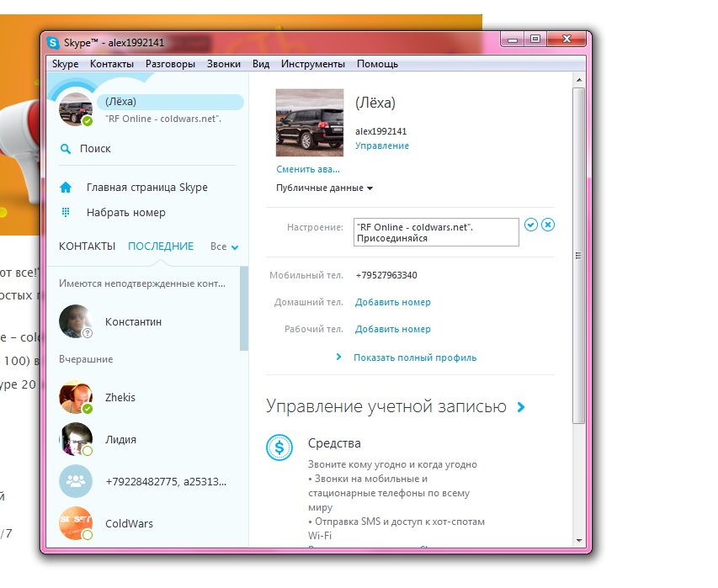
Task: Click the Средства heading
Action: click(x=334, y=443)
